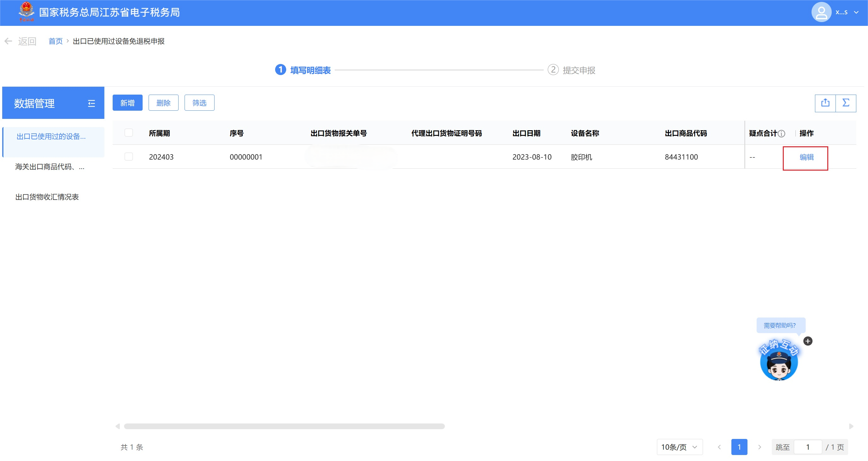This screenshot has width=868, height=461.
Task: Go to next page arrow
Action: point(759,447)
